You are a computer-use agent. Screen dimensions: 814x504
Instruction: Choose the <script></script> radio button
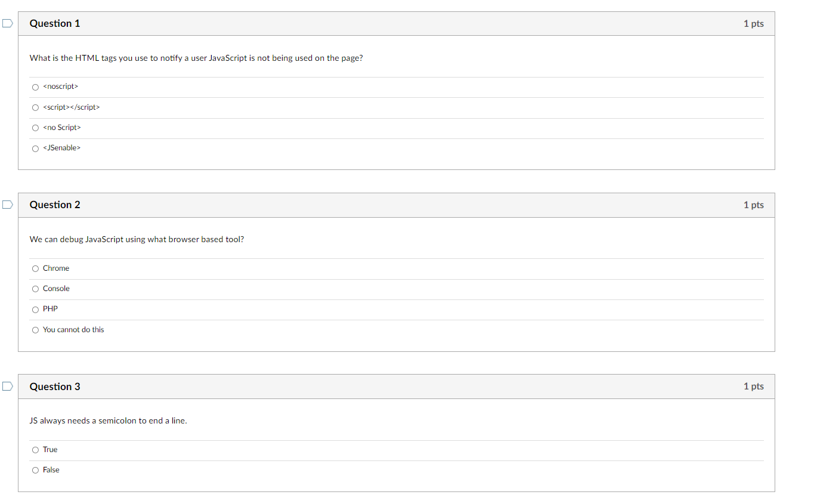pos(35,107)
